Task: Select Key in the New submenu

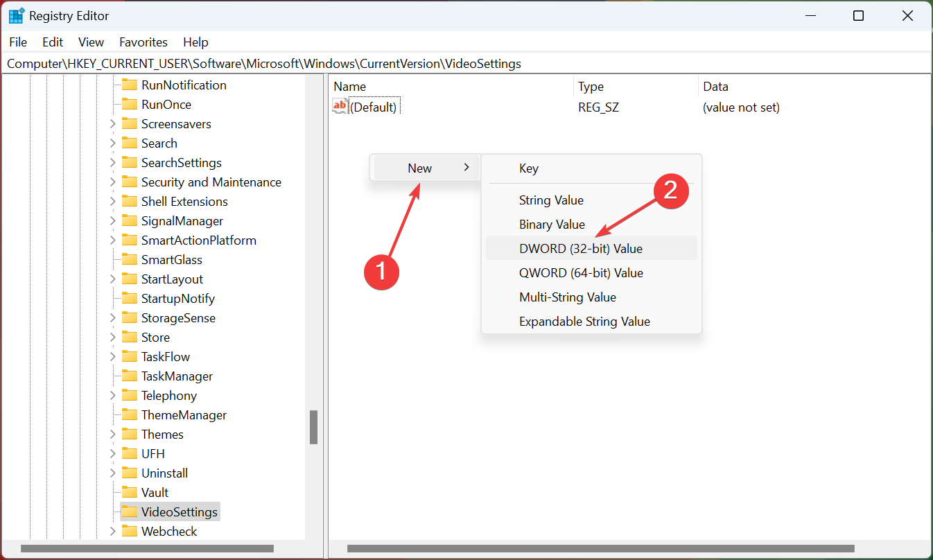Action: click(x=529, y=168)
